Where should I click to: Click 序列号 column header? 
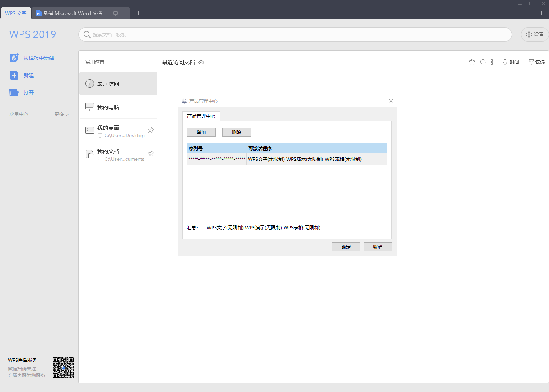point(217,148)
